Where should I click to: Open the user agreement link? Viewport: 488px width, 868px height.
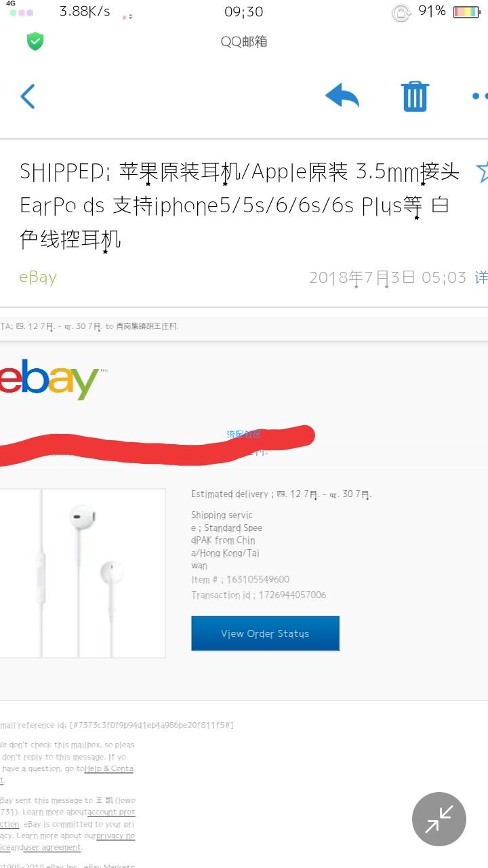pyautogui.click(x=52, y=848)
